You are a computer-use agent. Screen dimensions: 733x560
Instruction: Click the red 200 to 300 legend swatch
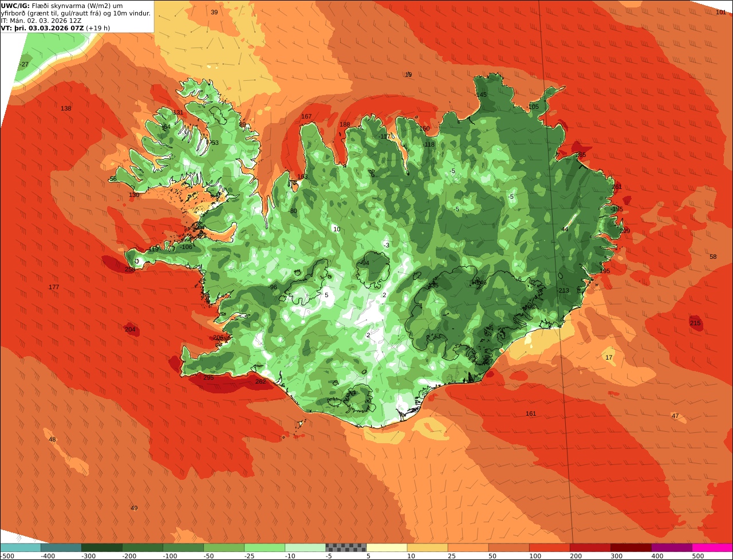[589, 547]
